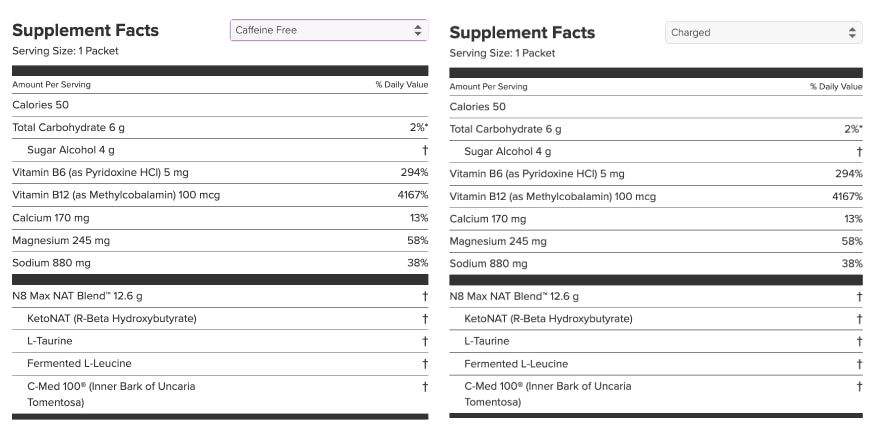The height and width of the screenshot is (426, 877).
Task: Click the Supplement Facts heading beside Charged dropdown
Action: pyautogui.click(x=522, y=33)
